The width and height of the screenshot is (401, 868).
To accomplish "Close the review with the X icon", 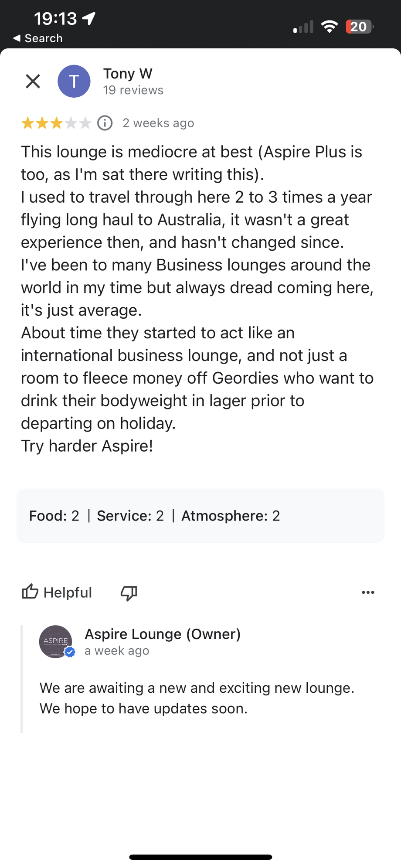I will [33, 81].
